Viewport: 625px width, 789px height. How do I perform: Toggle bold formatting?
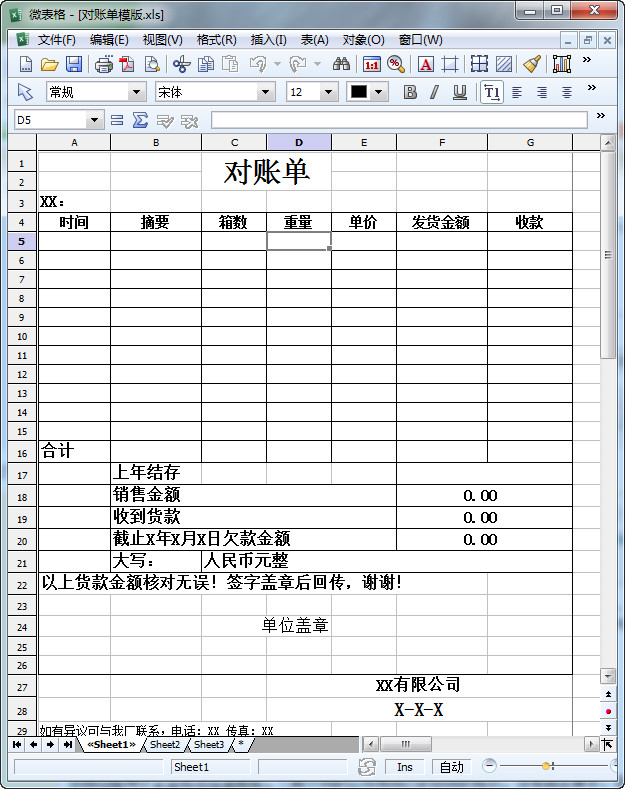(x=410, y=92)
